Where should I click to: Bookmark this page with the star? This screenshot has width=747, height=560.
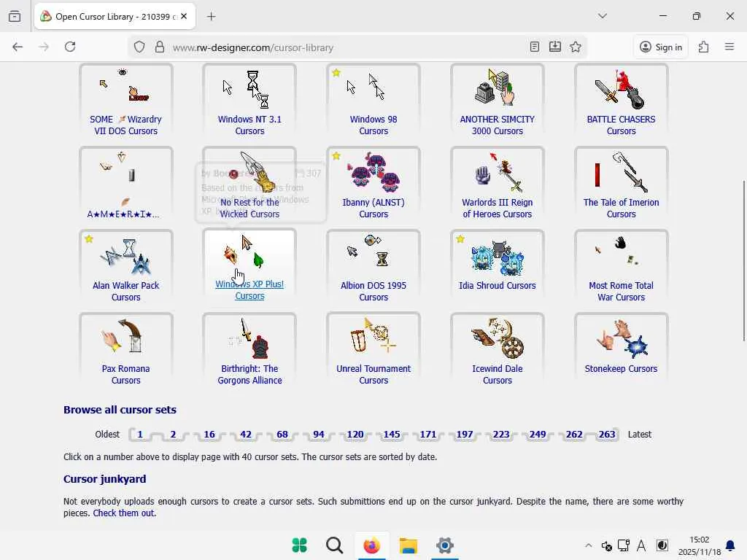pyautogui.click(x=576, y=47)
